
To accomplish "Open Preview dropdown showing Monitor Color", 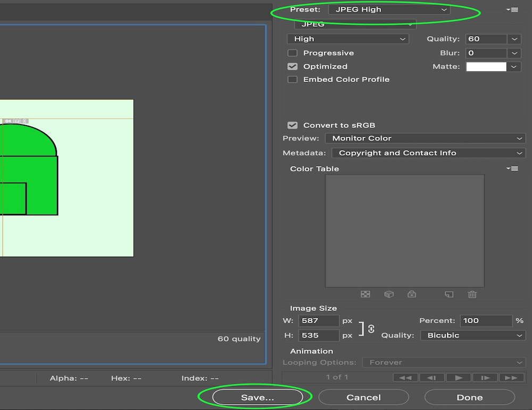I will point(425,138).
